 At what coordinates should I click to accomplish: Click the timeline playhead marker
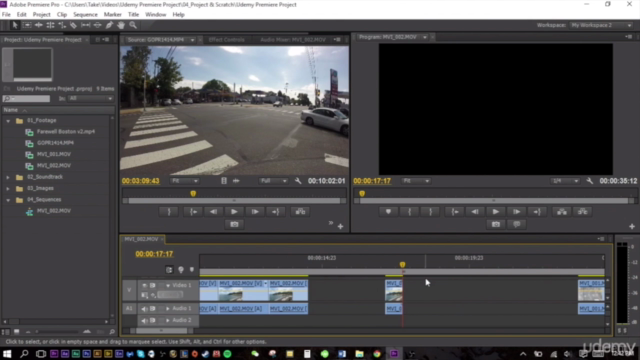[x=402, y=265]
